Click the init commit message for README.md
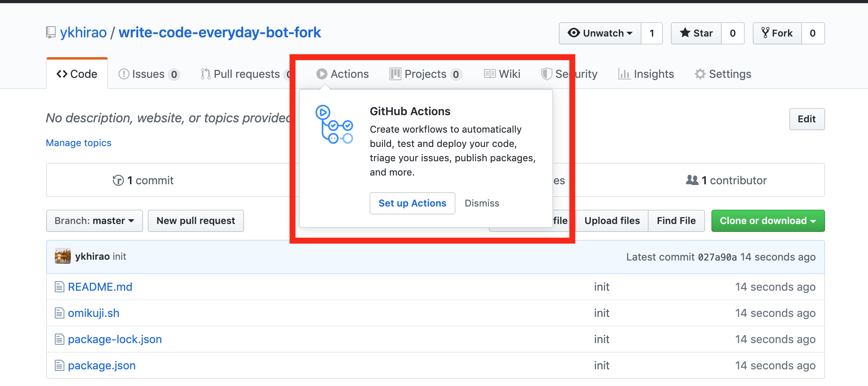The width and height of the screenshot is (868, 386). pyautogui.click(x=602, y=287)
